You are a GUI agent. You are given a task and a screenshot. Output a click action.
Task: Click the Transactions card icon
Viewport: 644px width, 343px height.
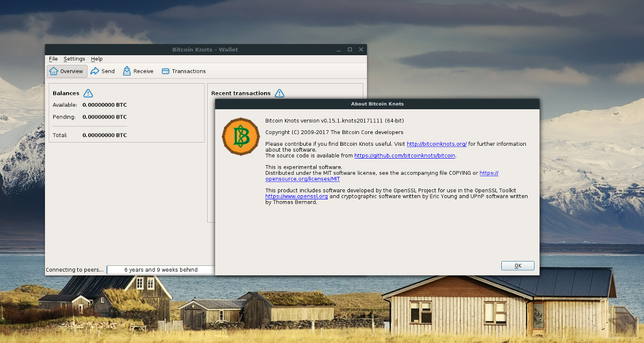pyautogui.click(x=166, y=71)
